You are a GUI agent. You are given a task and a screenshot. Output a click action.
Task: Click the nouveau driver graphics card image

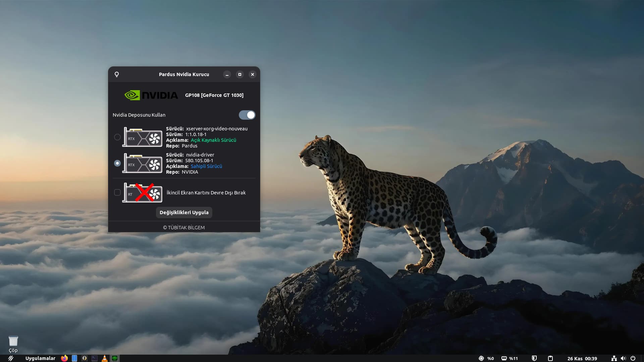coord(143,137)
